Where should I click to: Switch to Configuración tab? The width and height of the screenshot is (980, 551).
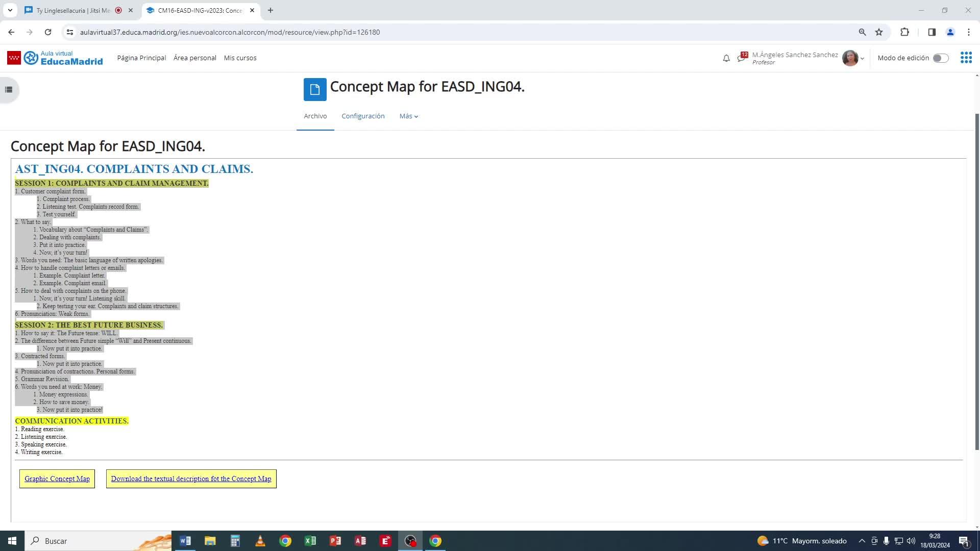click(x=363, y=116)
